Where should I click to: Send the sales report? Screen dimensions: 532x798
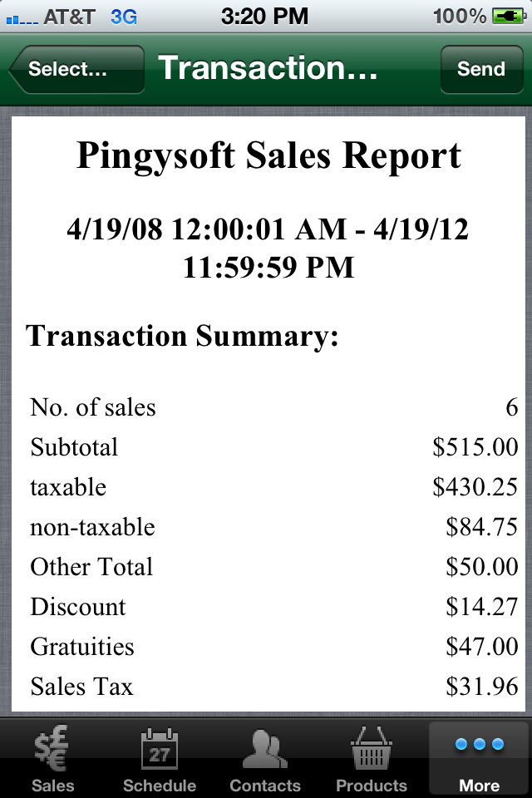(481, 69)
